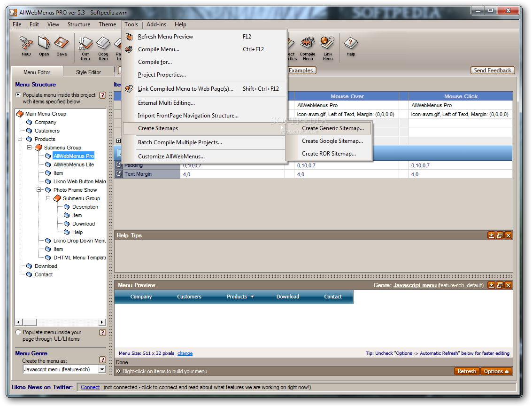Select Populate menu through UL/LI items radio
532x407 pixels.
tap(18, 332)
